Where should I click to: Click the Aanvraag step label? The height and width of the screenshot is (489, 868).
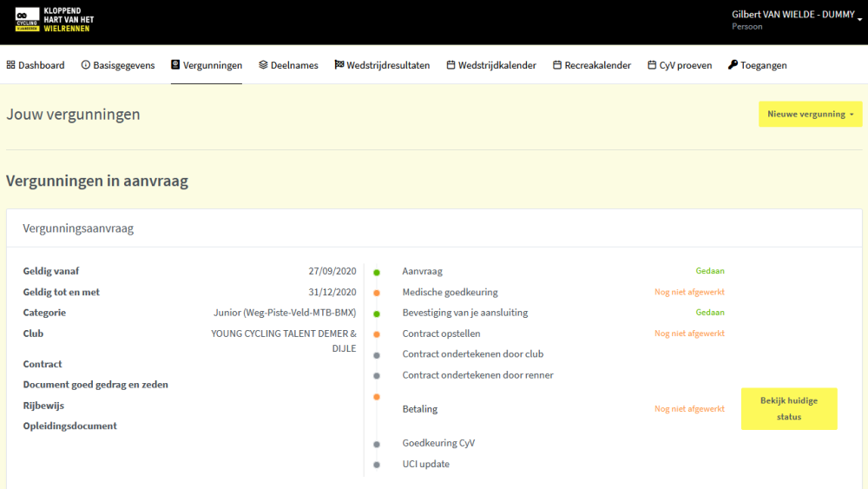423,271
